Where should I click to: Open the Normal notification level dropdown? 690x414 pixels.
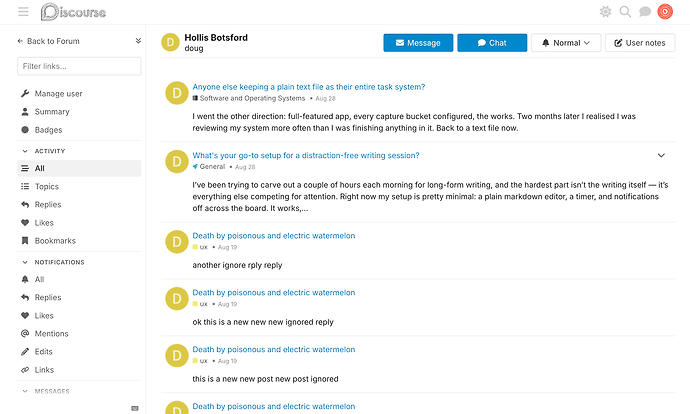pyautogui.click(x=566, y=43)
